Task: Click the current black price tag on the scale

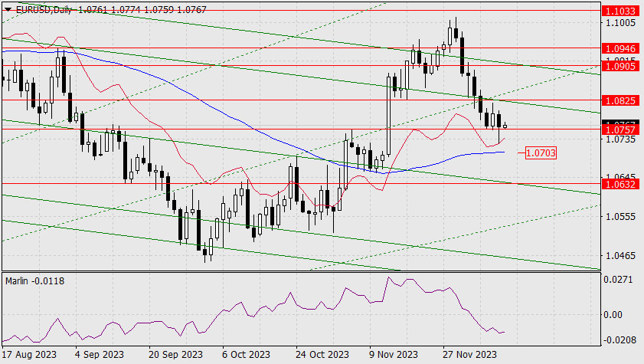Action: click(620, 123)
